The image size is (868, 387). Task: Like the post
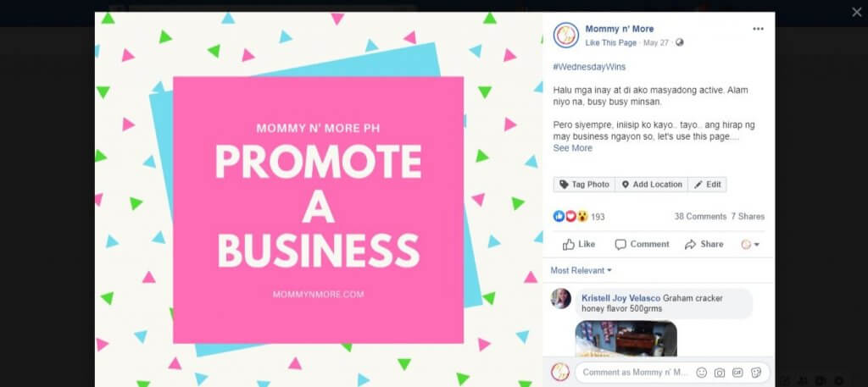coord(578,245)
